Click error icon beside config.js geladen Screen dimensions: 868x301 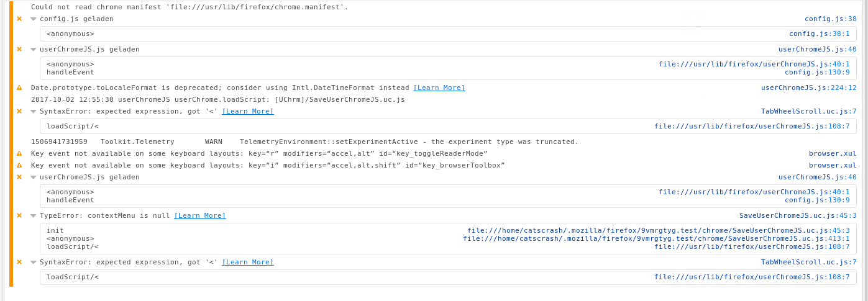point(19,19)
